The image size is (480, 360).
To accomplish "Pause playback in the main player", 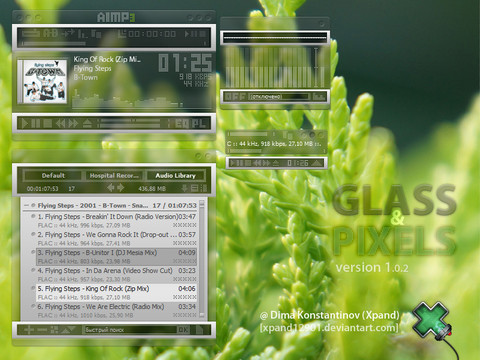I will [x=35, y=124].
